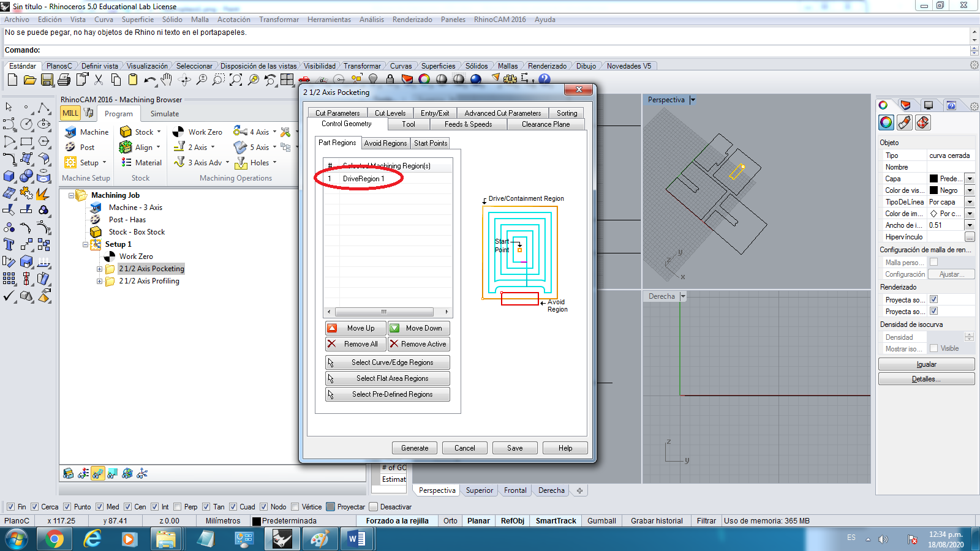Screen dimensions: 980x551
Task: Open the Feeds & Speeds tab
Action: click(x=469, y=124)
